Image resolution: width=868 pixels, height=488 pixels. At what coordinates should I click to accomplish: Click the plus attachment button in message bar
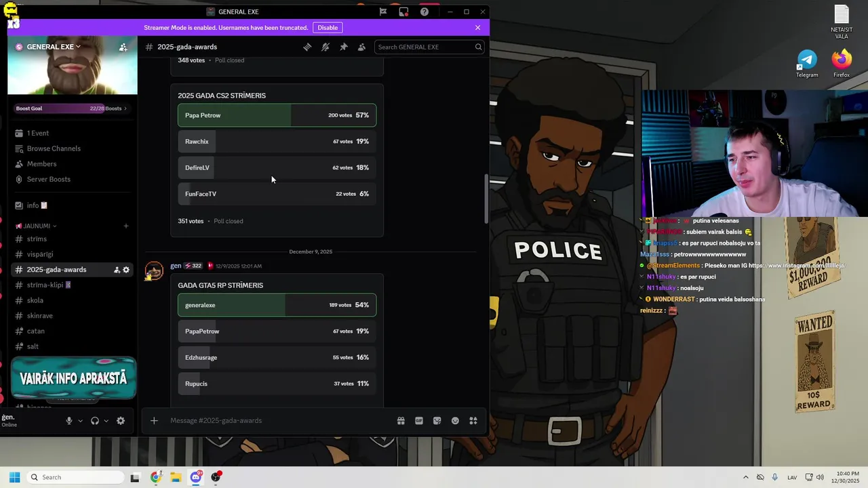tap(154, 420)
